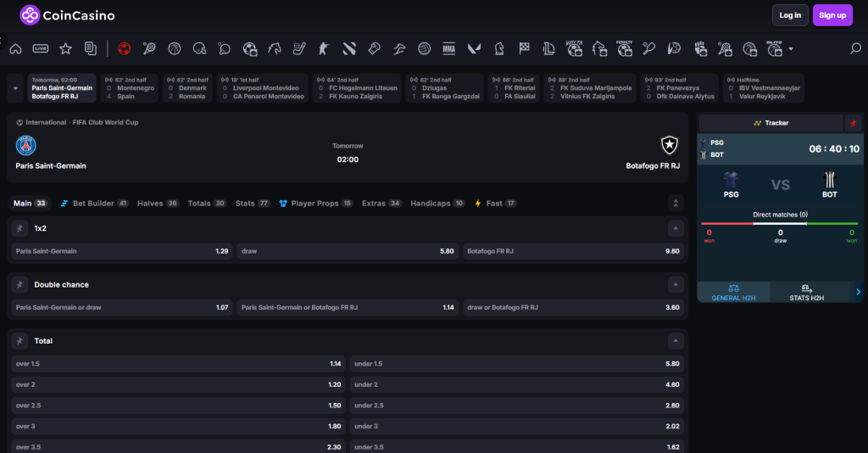
Task: Click the Log in button
Action: (x=790, y=15)
